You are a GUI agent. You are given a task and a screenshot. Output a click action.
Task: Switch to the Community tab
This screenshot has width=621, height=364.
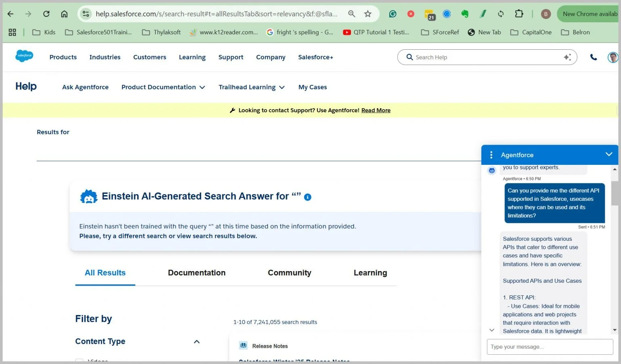pyautogui.click(x=289, y=273)
